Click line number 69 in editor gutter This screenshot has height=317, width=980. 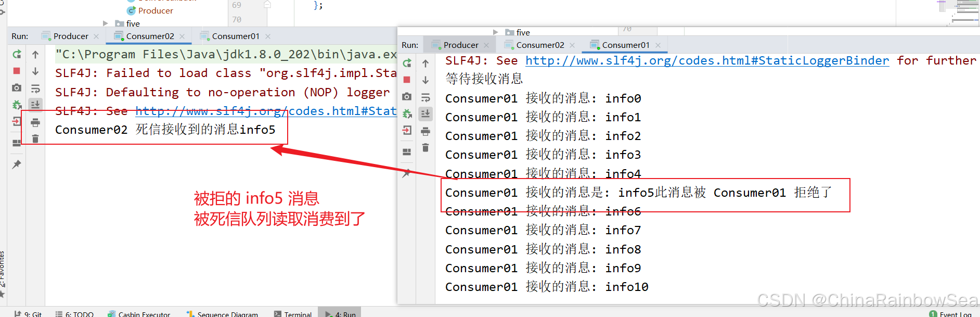(237, 5)
